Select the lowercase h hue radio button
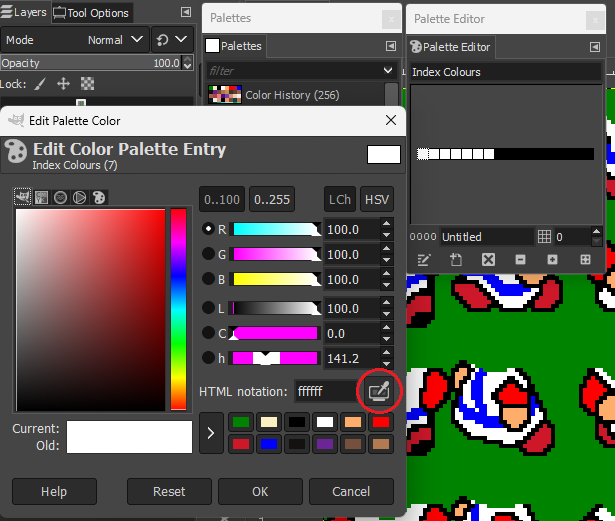The height and width of the screenshot is (521, 615). tap(208, 358)
